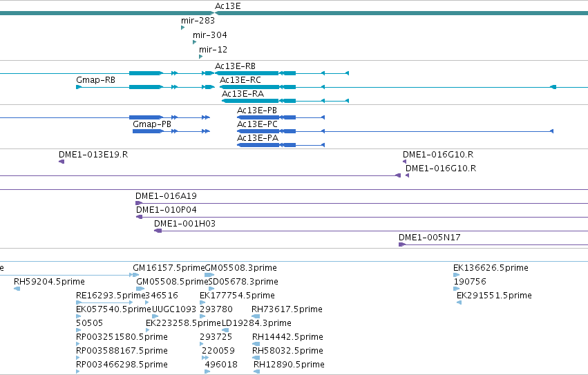588x375 pixels.
Task: Click the RH58032.5prime EST label
Action: click(287, 351)
